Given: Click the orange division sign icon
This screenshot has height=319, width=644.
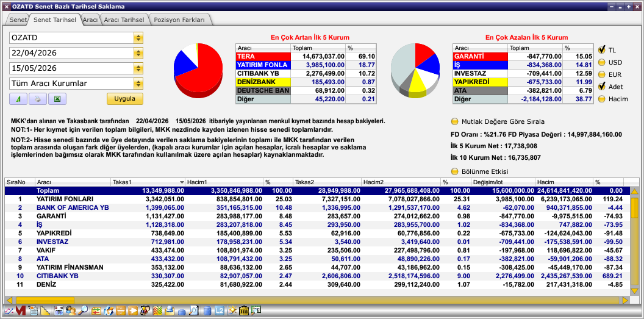Looking at the screenshot, I should pyautogui.click(x=121, y=311).
